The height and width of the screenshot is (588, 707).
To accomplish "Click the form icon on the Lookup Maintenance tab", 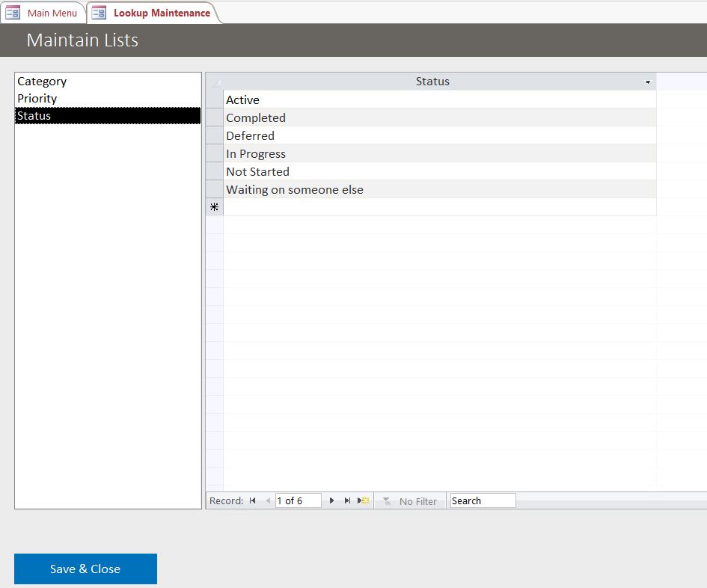I will point(97,12).
